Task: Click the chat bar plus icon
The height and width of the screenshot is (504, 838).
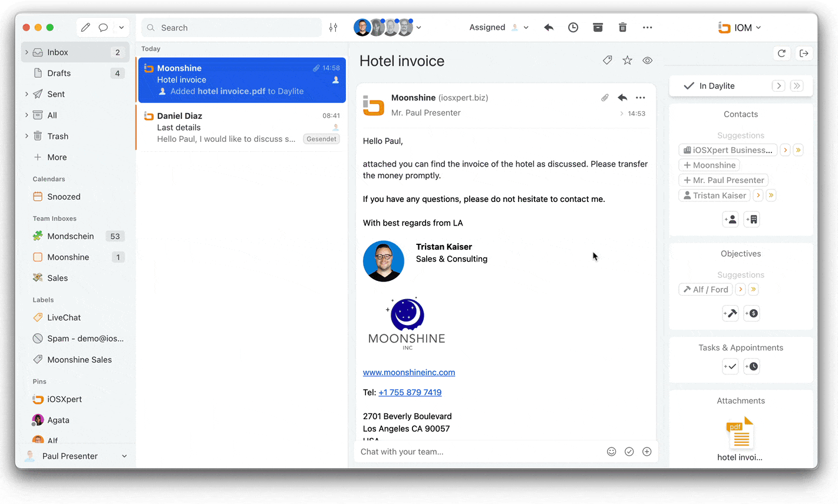Action: (x=647, y=452)
